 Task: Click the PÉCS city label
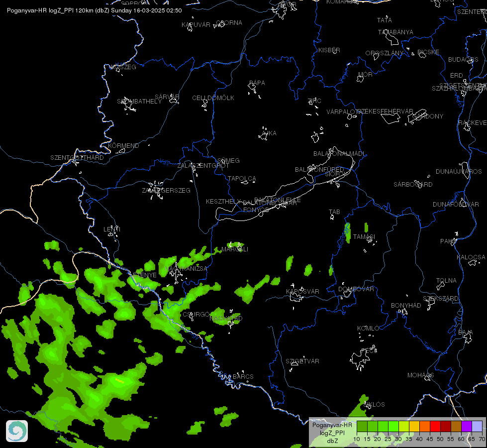pos(369,351)
